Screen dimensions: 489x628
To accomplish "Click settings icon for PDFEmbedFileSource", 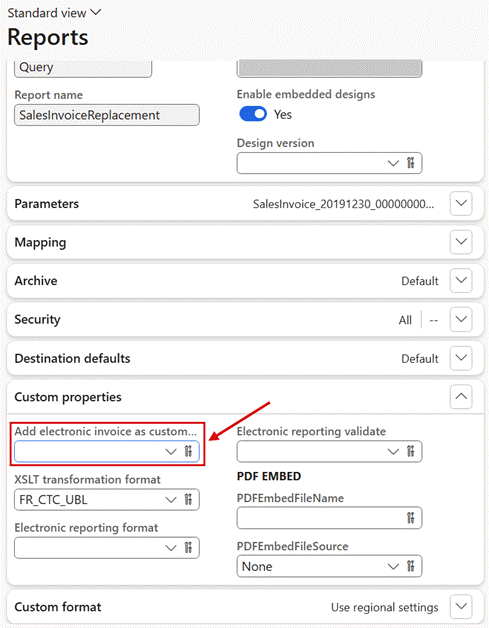I will tap(411, 566).
